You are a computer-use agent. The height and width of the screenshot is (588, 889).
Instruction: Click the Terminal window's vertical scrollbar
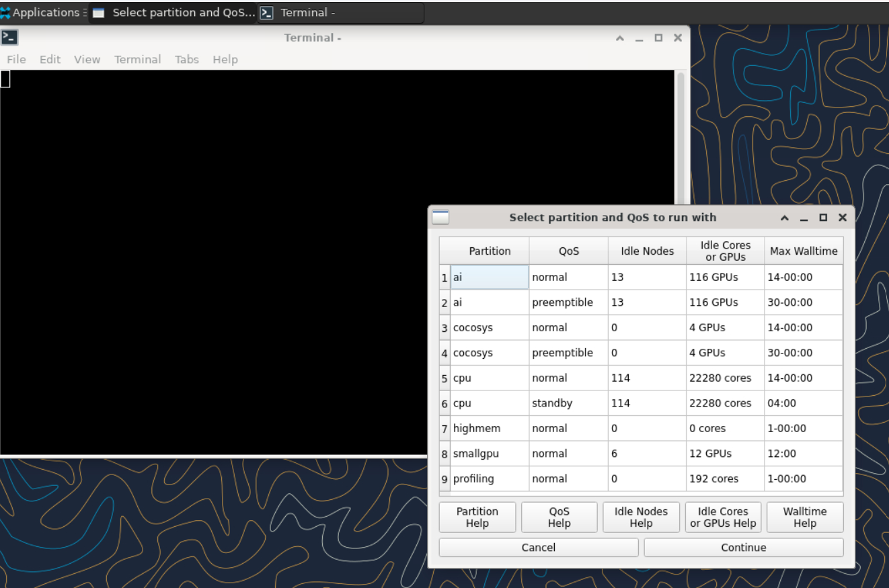pyautogui.click(x=680, y=138)
